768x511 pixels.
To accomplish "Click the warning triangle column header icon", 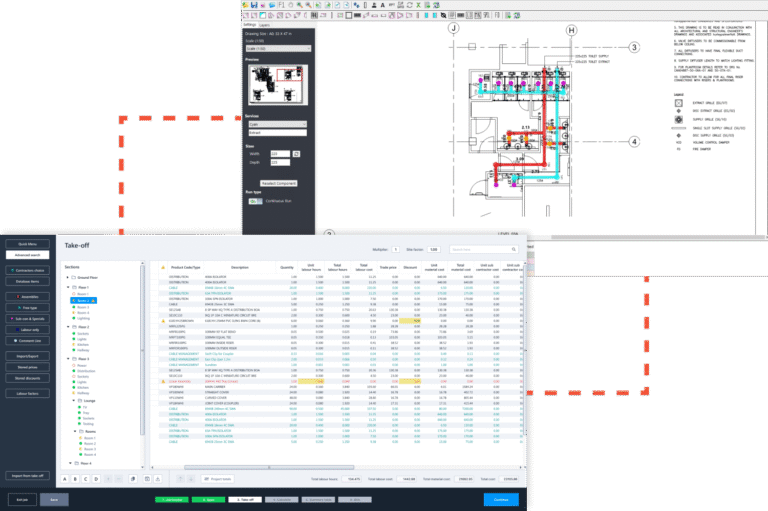I will pos(163,268).
